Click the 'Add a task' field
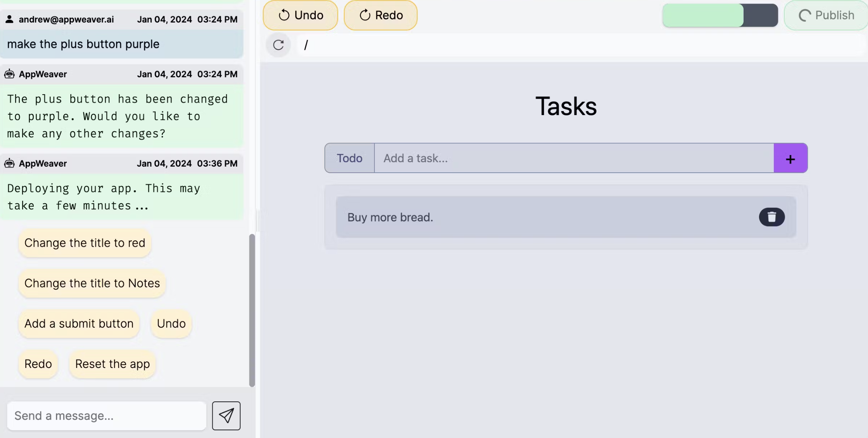The image size is (868, 438). 574,158
